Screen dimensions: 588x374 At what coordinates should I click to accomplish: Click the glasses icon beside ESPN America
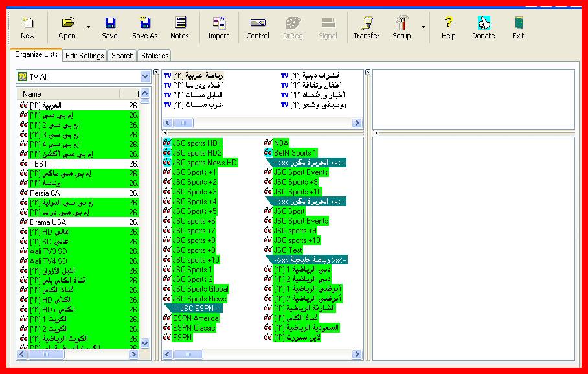[x=167, y=318]
